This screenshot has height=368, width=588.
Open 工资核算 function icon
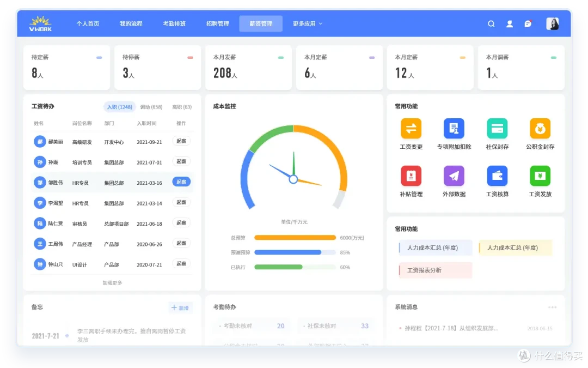(497, 176)
